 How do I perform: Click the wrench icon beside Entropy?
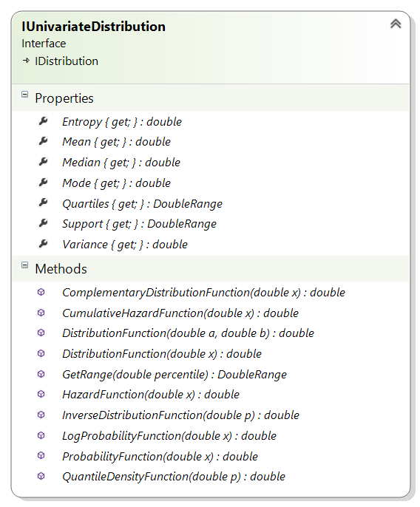tap(43, 121)
